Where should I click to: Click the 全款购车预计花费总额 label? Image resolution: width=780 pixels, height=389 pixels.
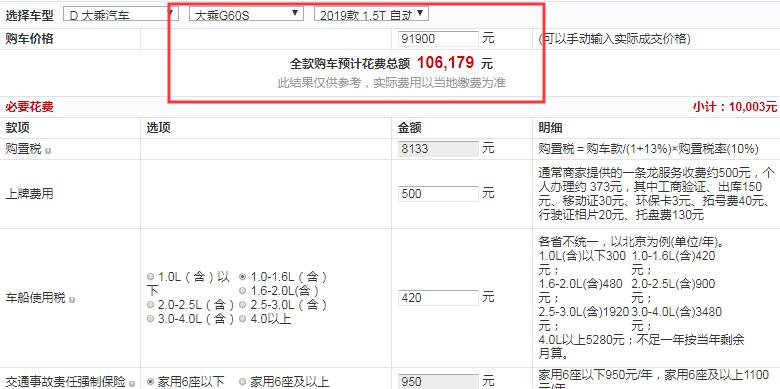[x=350, y=64]
